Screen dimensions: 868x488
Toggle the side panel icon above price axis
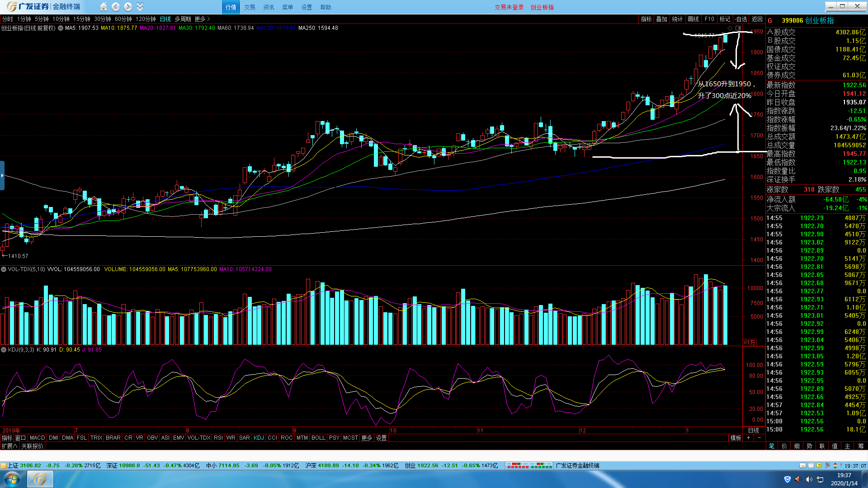click(738, 28)
